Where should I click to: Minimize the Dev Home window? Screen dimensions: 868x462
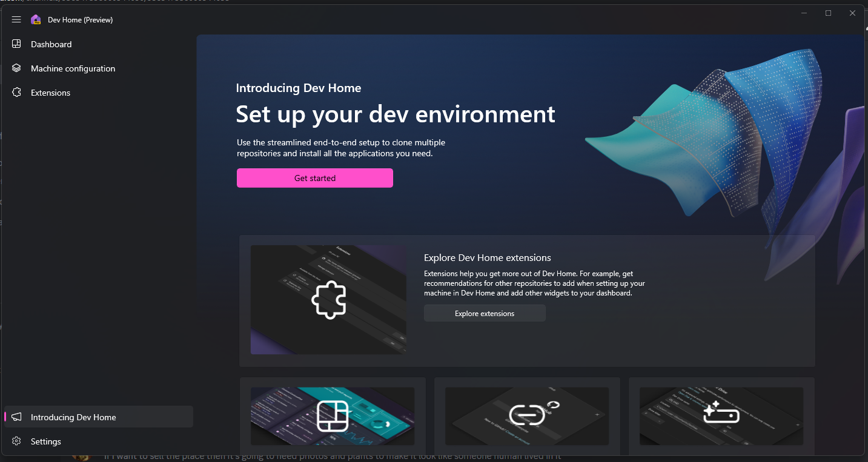click(x=804, y=13)
